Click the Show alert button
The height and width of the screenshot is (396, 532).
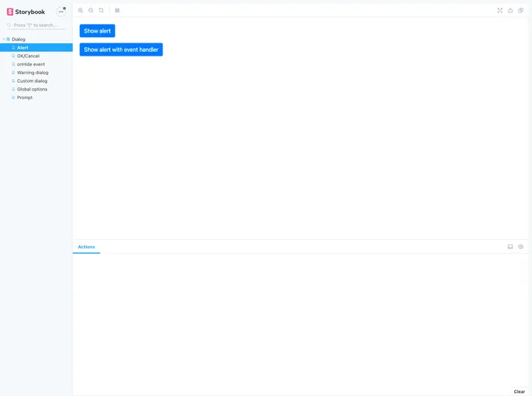97,31
